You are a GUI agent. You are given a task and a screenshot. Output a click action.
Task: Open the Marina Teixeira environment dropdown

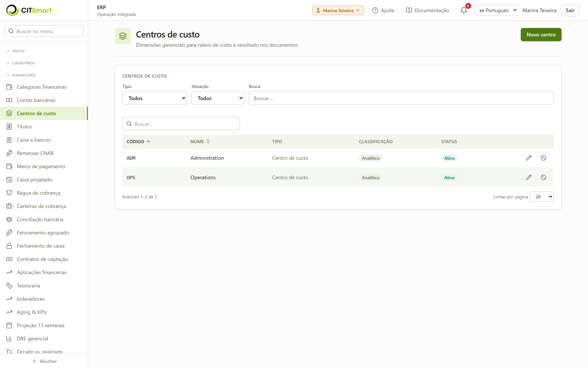pos(338,10)
